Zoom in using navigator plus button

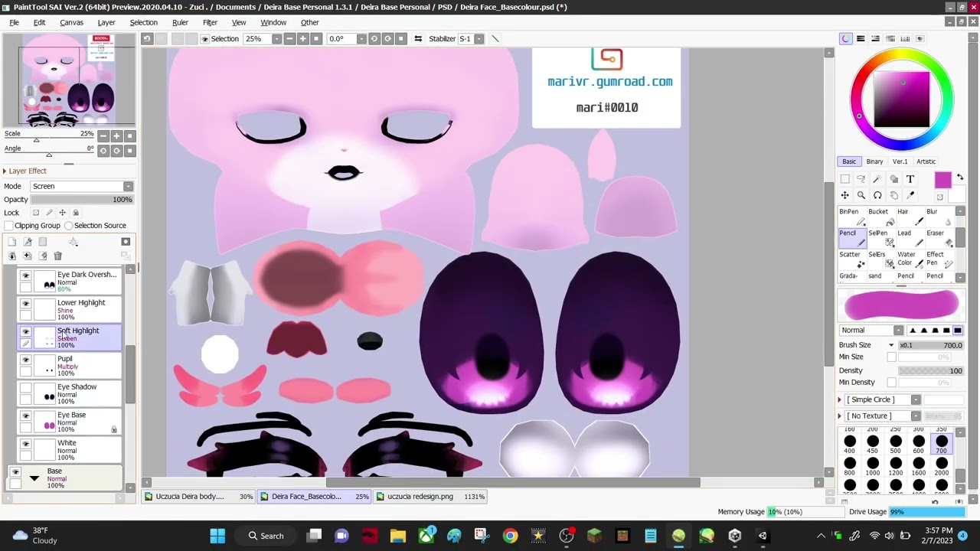tap(116, 136)
